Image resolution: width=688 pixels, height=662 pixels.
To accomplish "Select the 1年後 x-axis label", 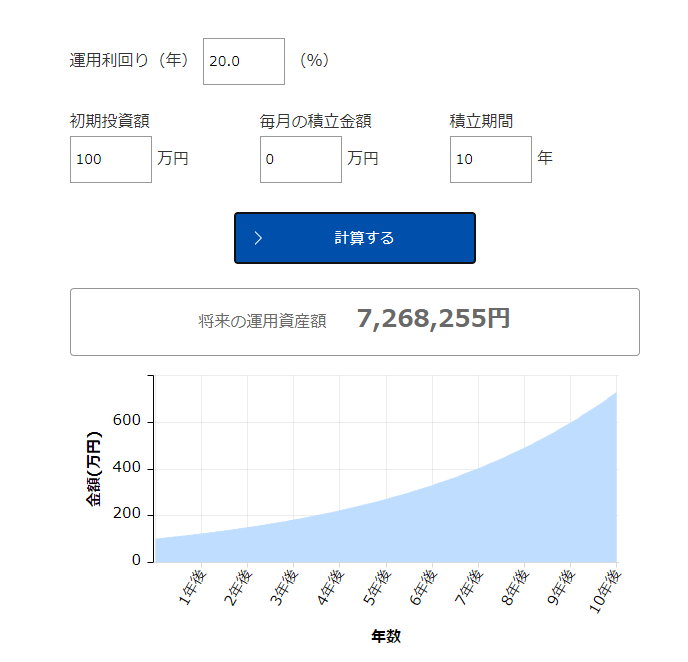I will pos(191,587).
